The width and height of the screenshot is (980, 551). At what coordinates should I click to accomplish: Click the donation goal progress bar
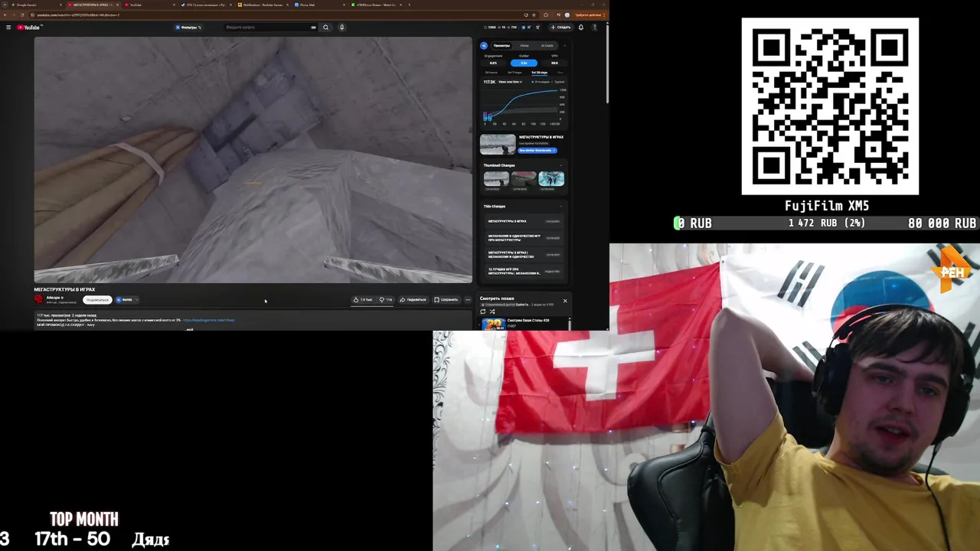click(825, 223)
